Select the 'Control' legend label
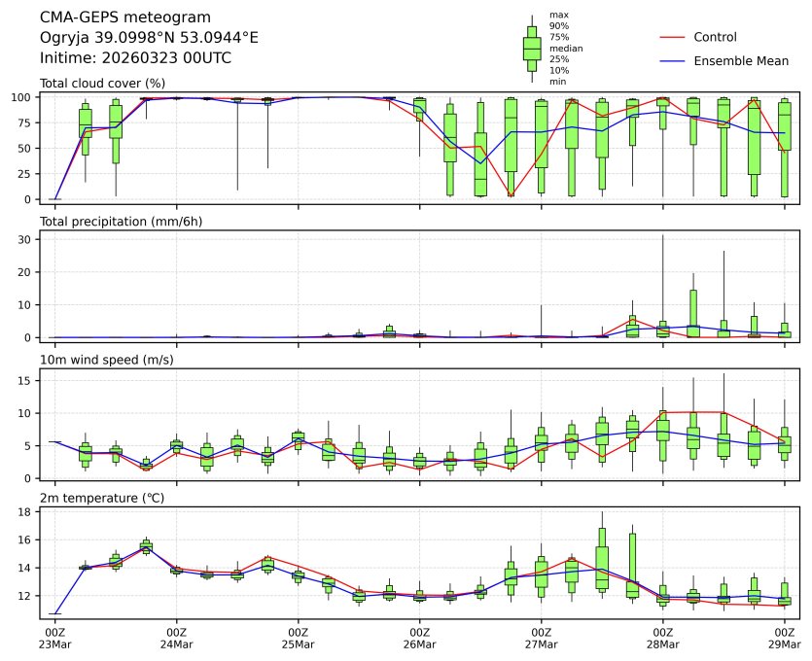812x661 pixels. (x=715, y=37)
